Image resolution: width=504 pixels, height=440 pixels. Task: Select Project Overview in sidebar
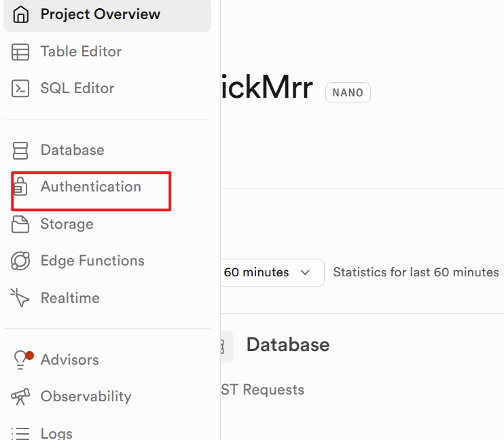(101, 14)
